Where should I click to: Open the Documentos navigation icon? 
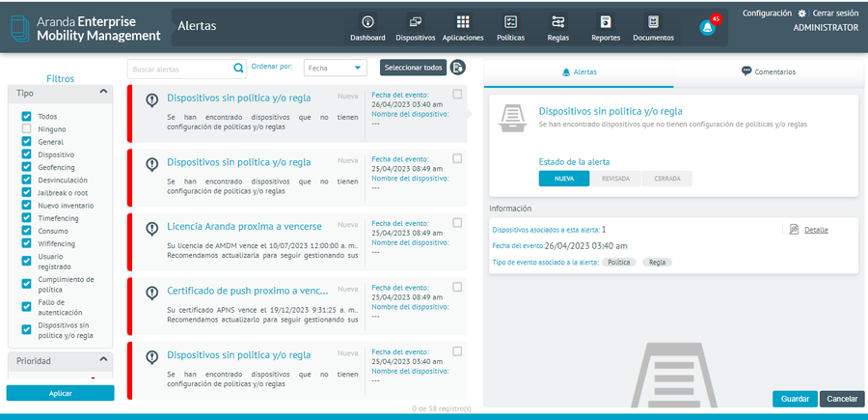coord(654,22)
